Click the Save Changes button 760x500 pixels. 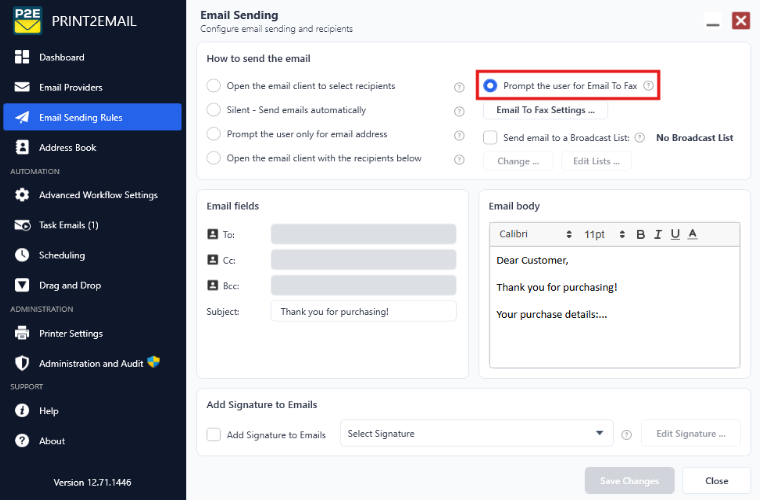point(629,481)
